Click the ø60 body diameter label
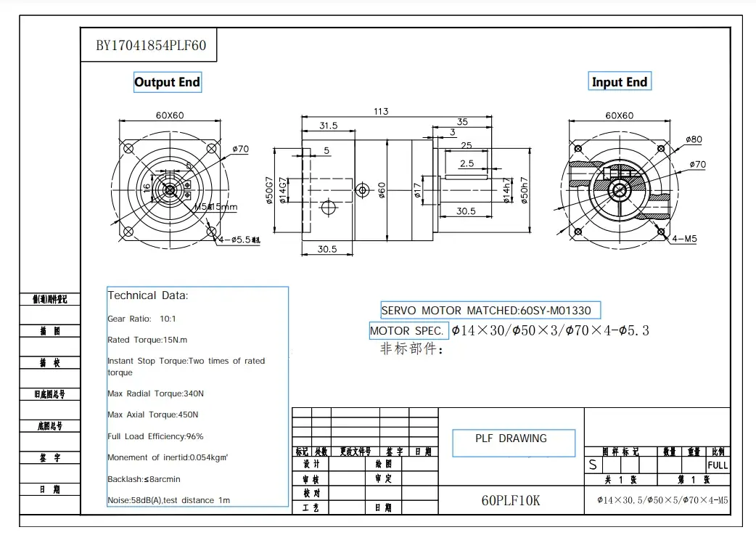 pos(382,190)
